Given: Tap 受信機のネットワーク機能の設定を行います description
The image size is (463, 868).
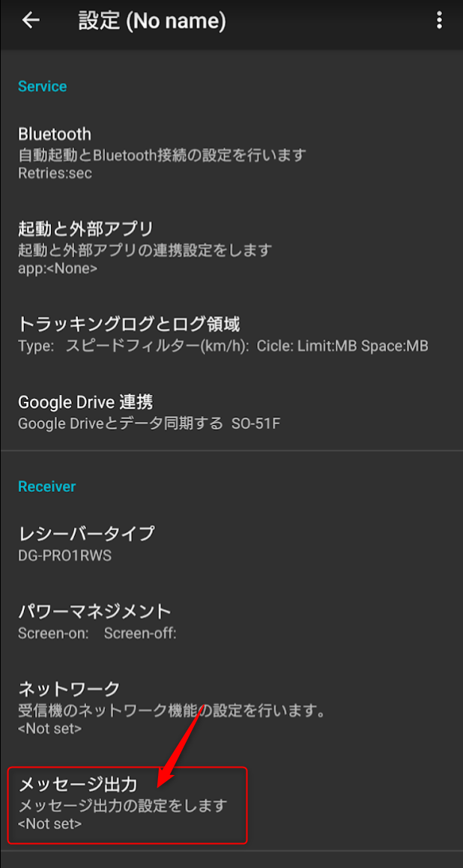Looking at the screenshot, I should coord(172,710).
